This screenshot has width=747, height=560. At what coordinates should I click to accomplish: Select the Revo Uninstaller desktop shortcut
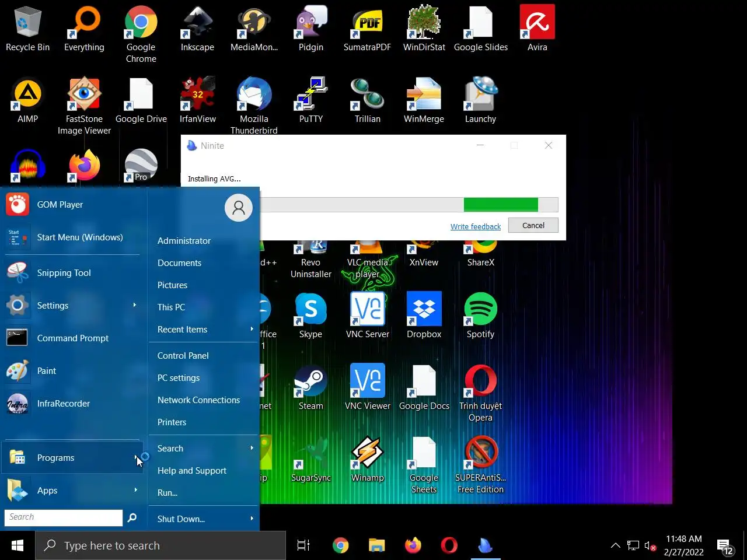tap(310, 260)
